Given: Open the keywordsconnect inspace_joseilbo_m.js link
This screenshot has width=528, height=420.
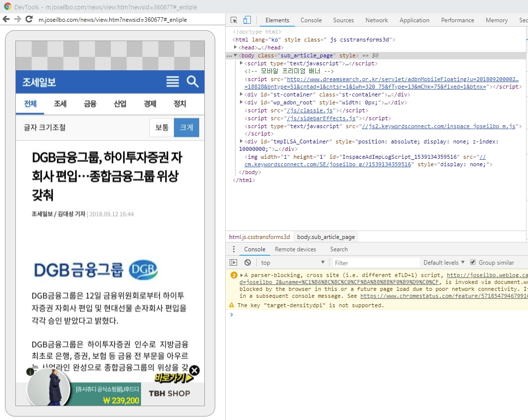Looking at the screenshot, I should (x=438, y=126).
